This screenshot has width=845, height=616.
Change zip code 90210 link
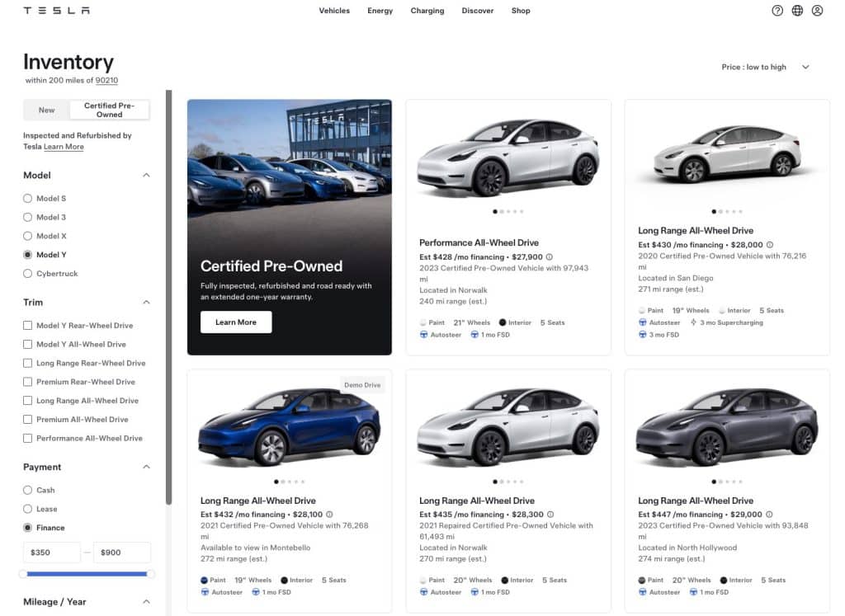point(106,80)
